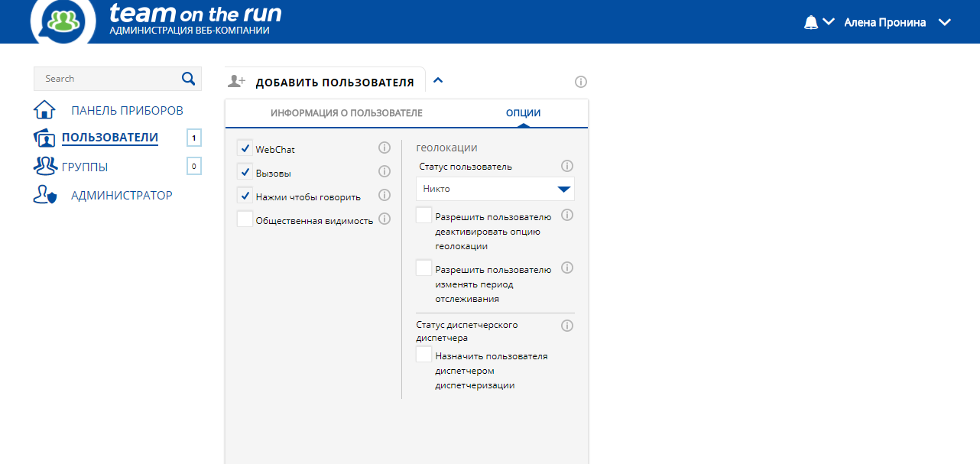Collapse the Добавить пользователя panel chevron
Image resolution: width=980 pixels, height=464 pixels.
tap(438, 79)
